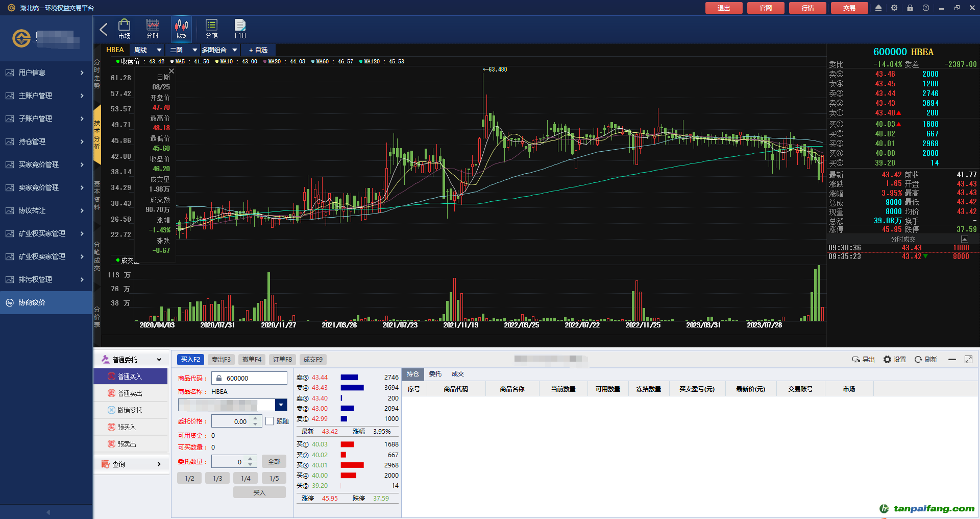Open the F10 company info icon
The height and width of the screenshot is (519, 980).
click(x=240, y=29)
